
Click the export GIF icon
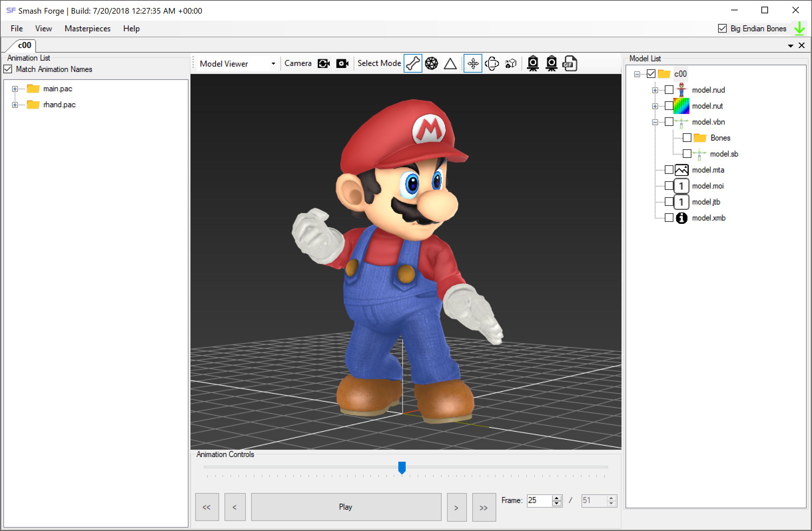[x=570, y=64]
